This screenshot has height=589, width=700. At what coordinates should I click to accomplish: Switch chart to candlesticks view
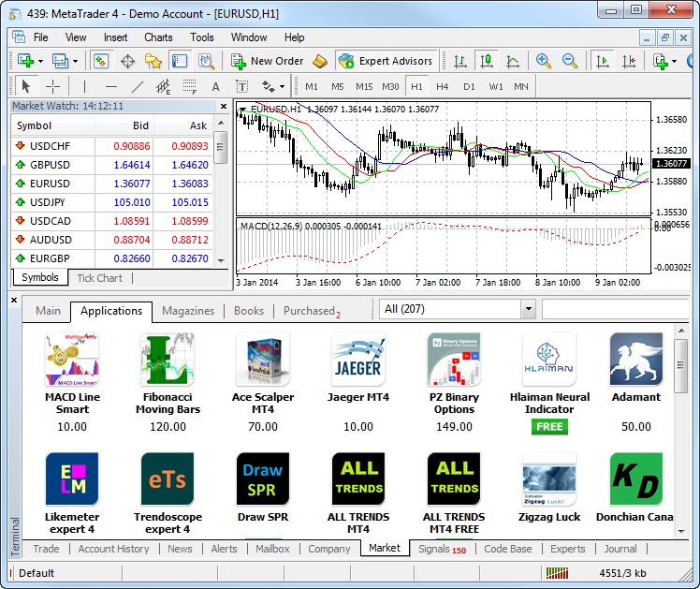486,61
